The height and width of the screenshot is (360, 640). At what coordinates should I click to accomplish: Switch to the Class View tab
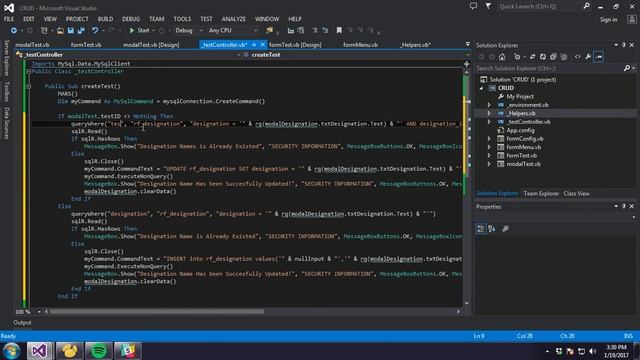576,194
